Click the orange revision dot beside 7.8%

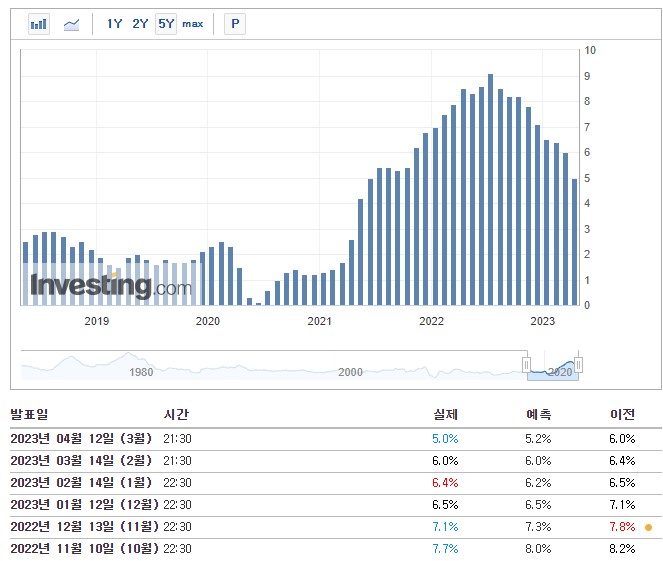pos(648,527)
